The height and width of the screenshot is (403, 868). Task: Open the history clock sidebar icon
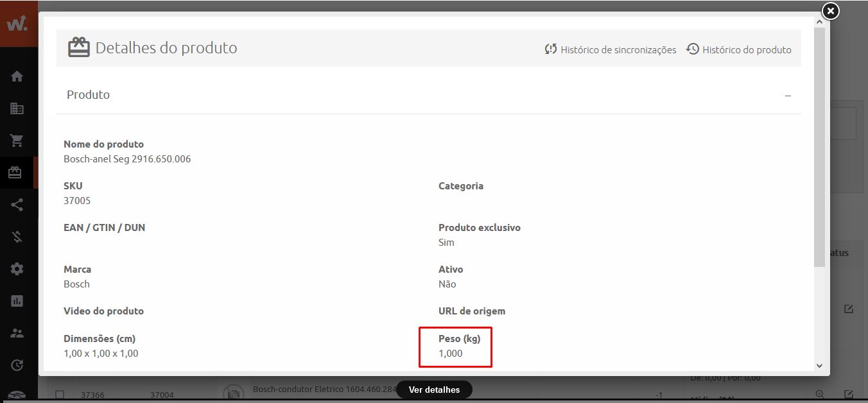click(x=17, y=365)
